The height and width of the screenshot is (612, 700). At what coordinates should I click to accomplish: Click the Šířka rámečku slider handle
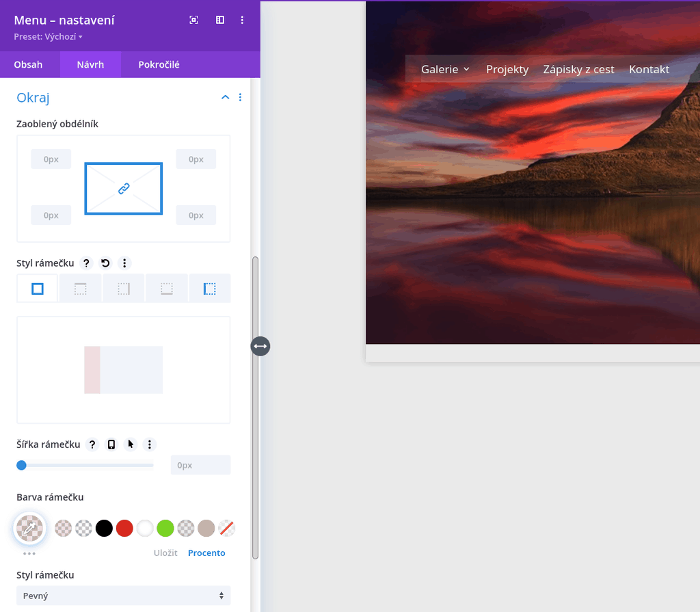pos(21,465)
